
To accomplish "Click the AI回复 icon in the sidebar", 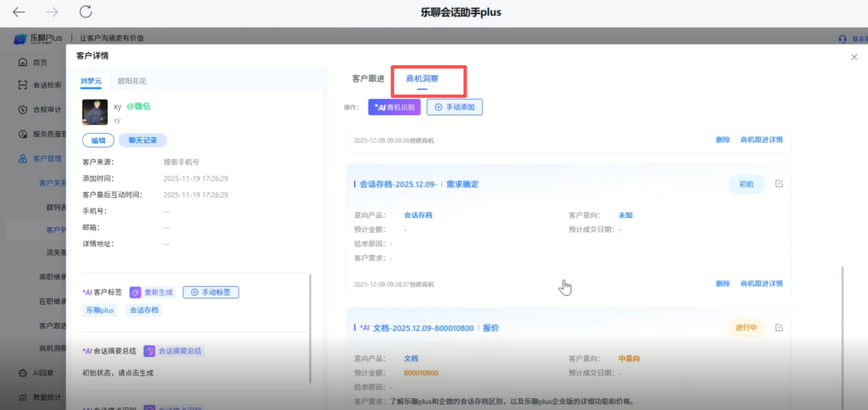I will tap(23, 373).
